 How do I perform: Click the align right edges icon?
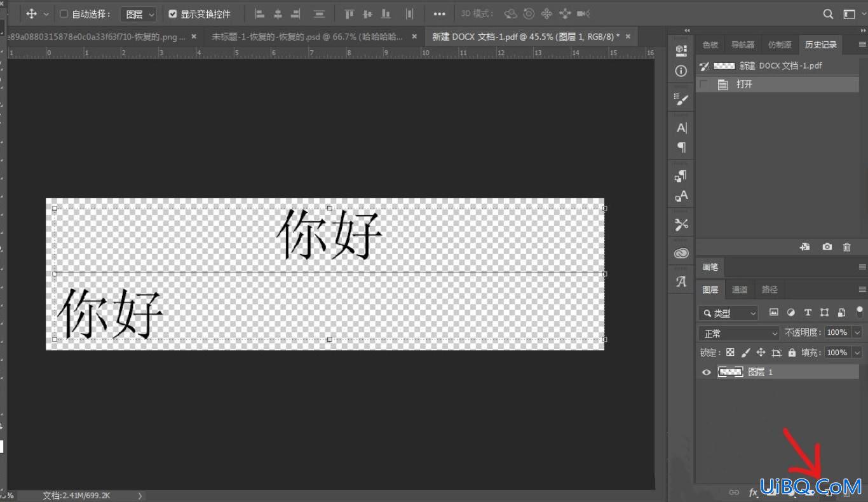pos(295,13)
